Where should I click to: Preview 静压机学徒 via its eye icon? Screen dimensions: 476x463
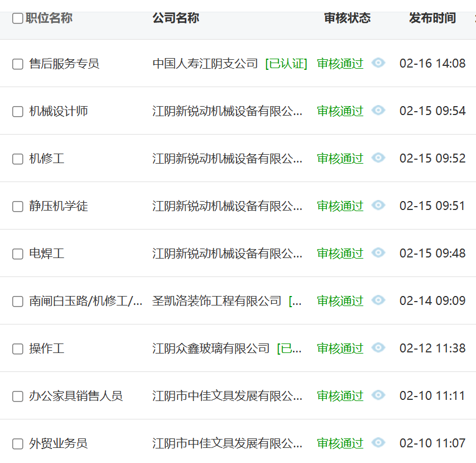[x=378, y=205]
